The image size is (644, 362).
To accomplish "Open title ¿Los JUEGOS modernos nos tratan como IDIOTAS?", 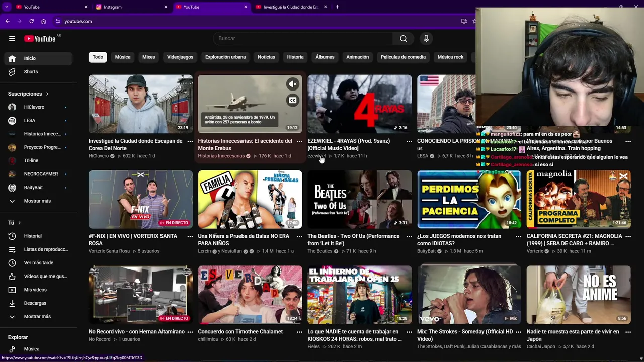I will pos(459,240).
